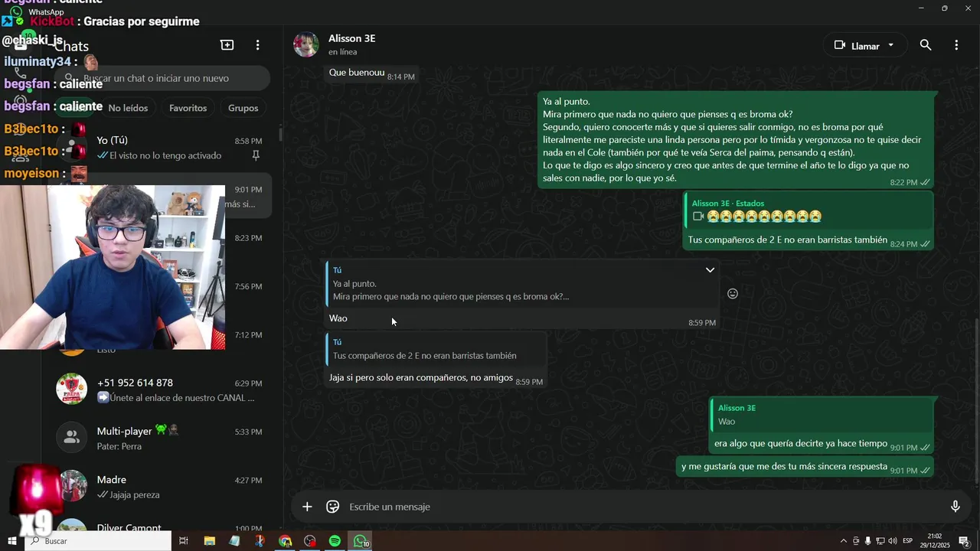The height and width of the screenshot is (551, 980).
Task: Open attach menu plus icon
Action: (x=307, y=507)
